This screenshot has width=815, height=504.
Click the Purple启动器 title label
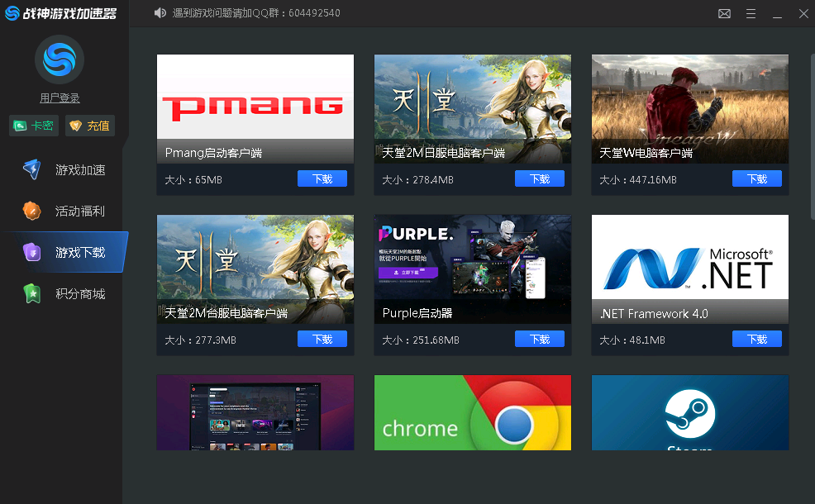pyautogui.click(x=417, y=313)
